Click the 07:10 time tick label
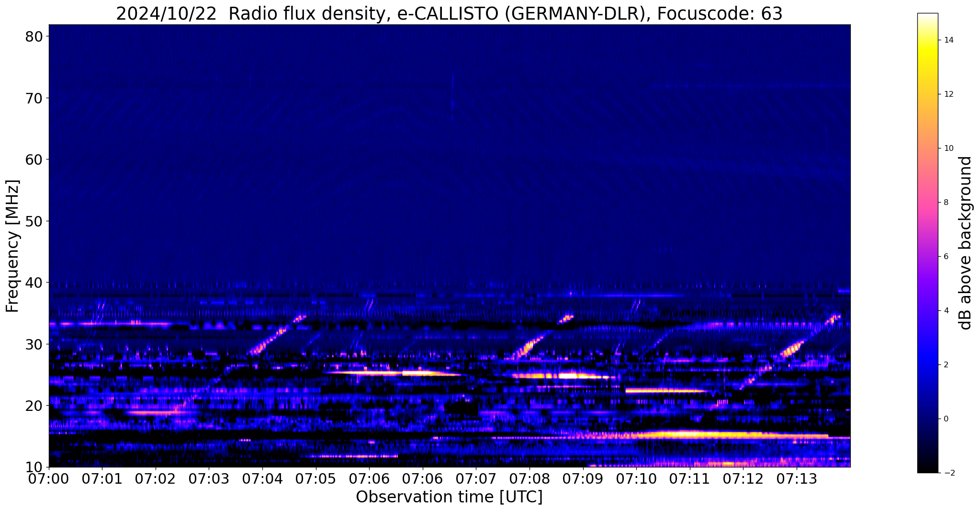Viewport: 980px width, 511px height. pyautogui.click(x=636, y=478)
